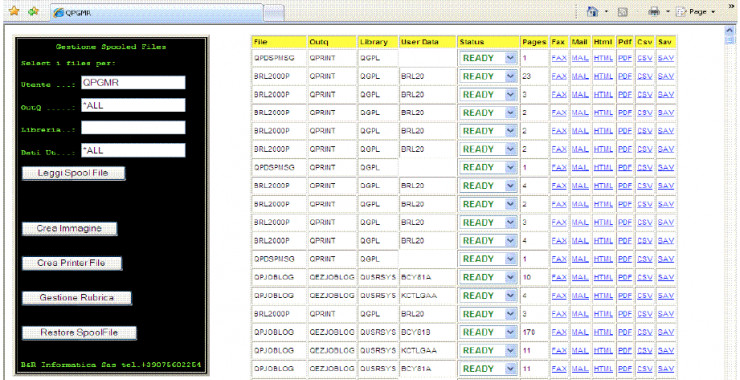Click SAV link in the 10-page BCY81A row
The image size is (740, 380).
coord(666,278)
